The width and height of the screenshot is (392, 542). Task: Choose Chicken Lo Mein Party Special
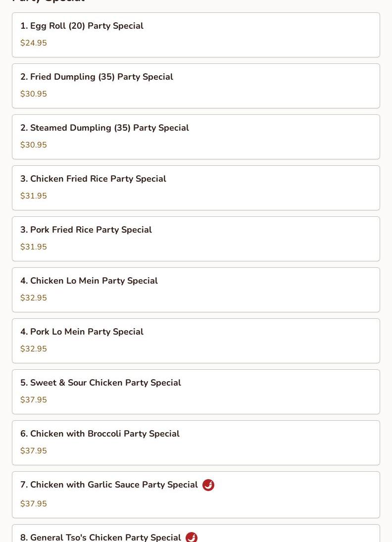pos(196,290)
